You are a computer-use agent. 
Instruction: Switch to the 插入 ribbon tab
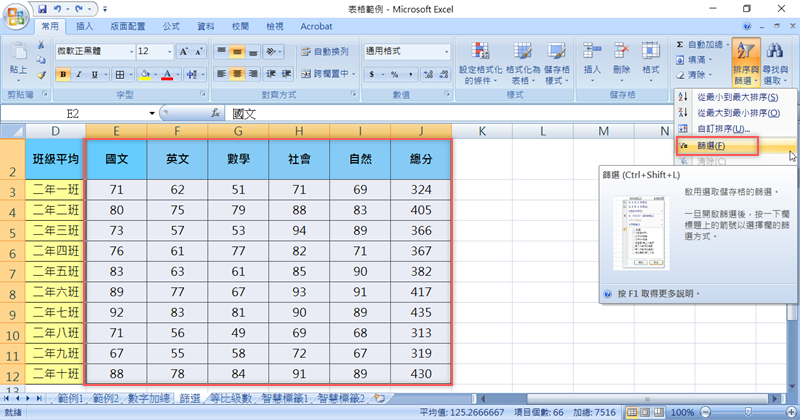click(85, 26)
